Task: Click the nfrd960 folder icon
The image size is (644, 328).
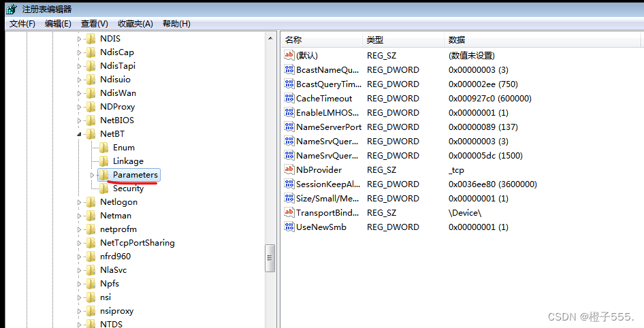Action: pyautogui.click(x=91, y=256)
